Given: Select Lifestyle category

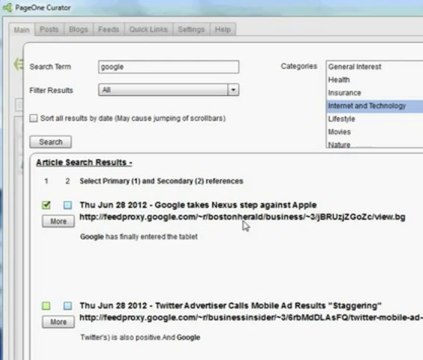Looking at the screenshot, I should [x=375, y=119].
